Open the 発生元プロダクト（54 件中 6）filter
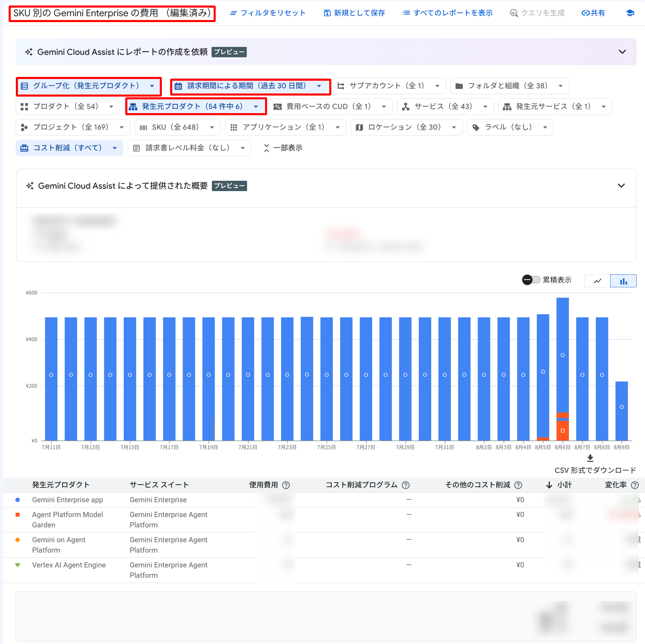The image size is (645, 644). pyautogui.click(x=196, y=107)
